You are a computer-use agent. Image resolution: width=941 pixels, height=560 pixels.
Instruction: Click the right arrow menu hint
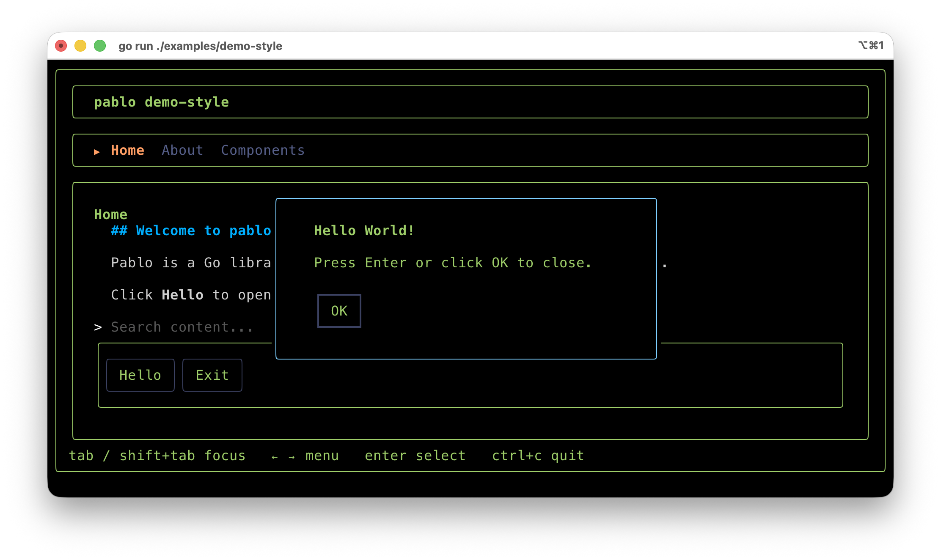(292, 457)
